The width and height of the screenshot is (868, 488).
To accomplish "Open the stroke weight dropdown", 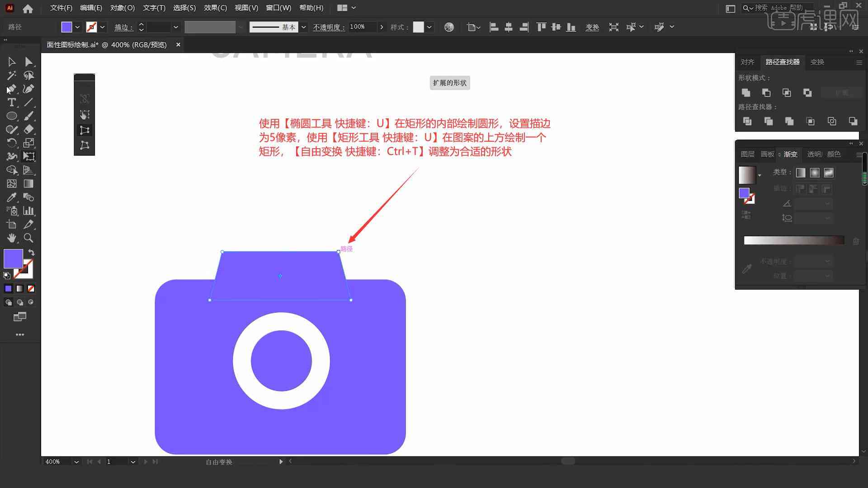I will point(176,27).
